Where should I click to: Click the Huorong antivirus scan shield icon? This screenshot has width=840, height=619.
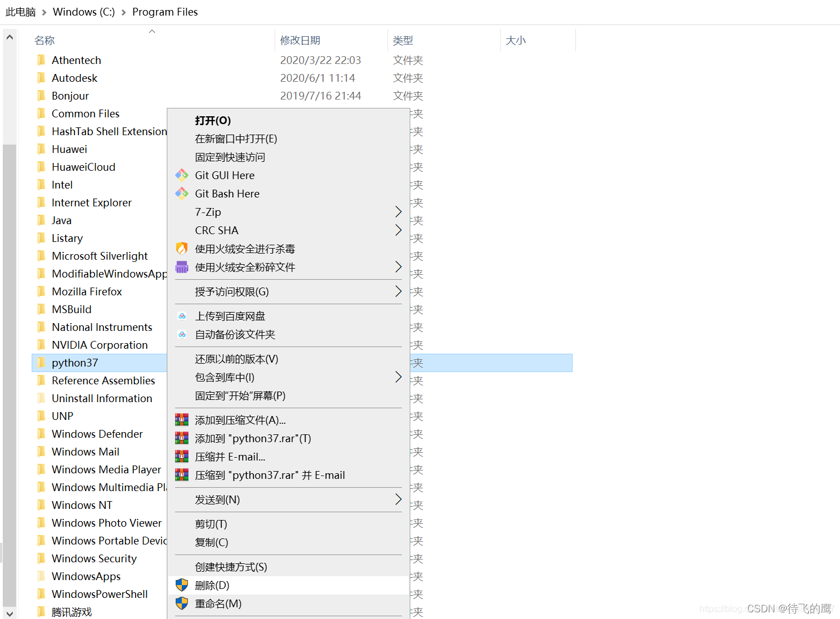pos(182,249)
